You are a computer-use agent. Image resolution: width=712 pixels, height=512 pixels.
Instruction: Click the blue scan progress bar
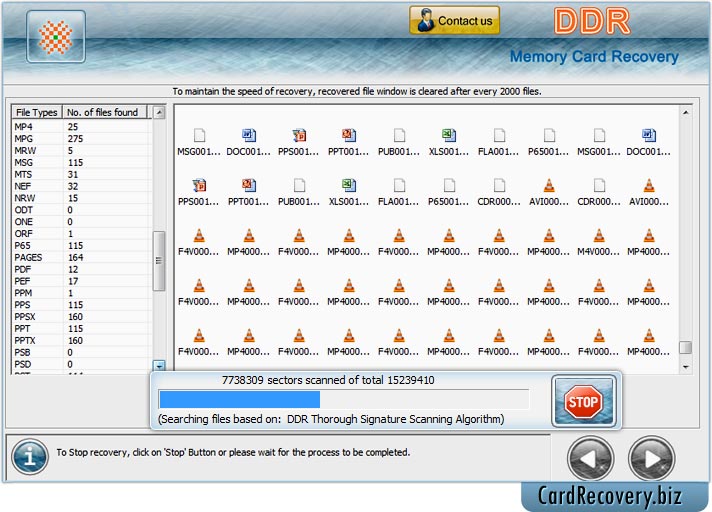[x=239, y=400]
